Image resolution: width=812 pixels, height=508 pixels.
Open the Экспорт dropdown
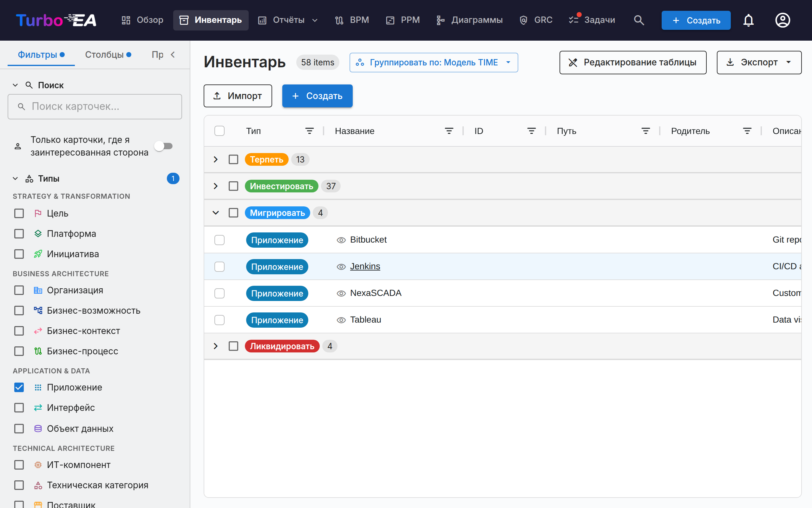tap(759, 63)
